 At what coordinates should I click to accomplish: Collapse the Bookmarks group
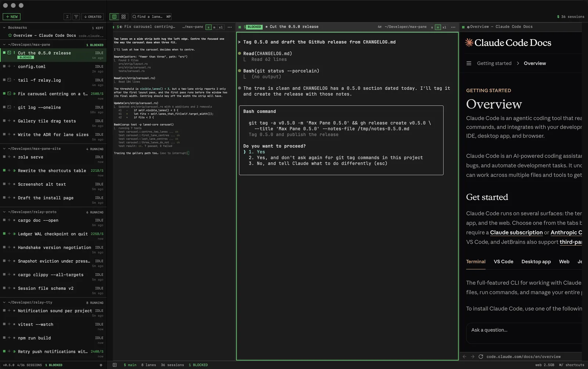coord(4,28)
